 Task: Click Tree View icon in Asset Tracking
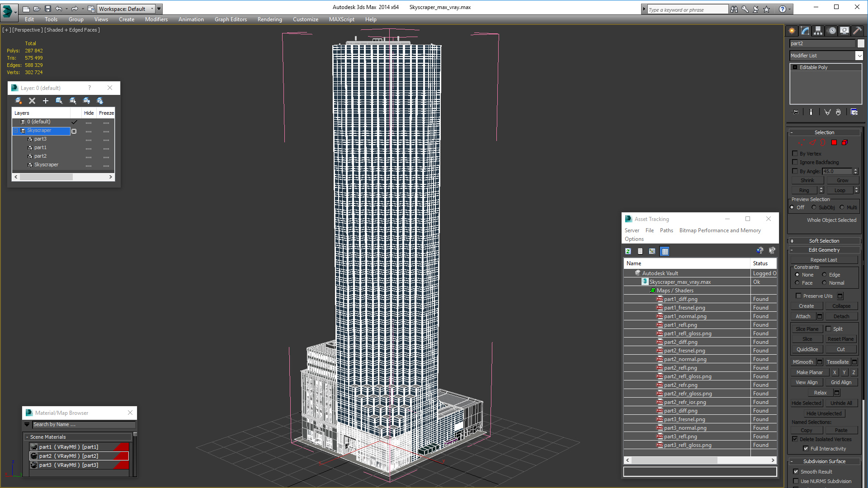[x=652, y=251]
